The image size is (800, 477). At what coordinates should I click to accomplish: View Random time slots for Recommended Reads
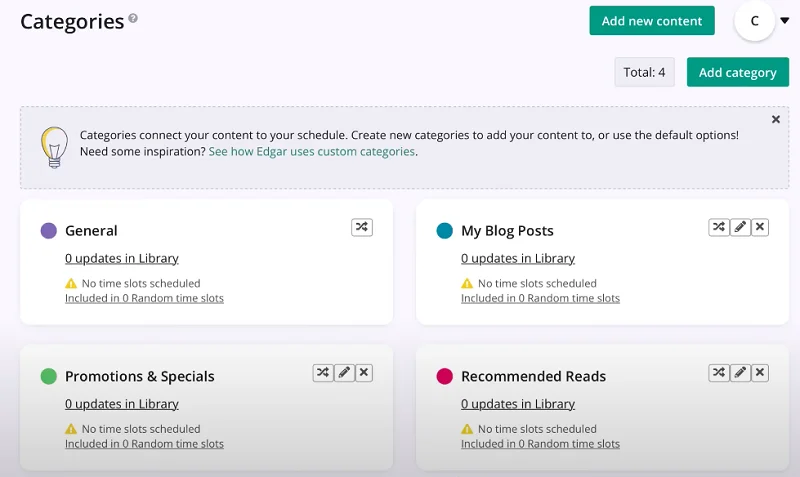click(540, 444)
